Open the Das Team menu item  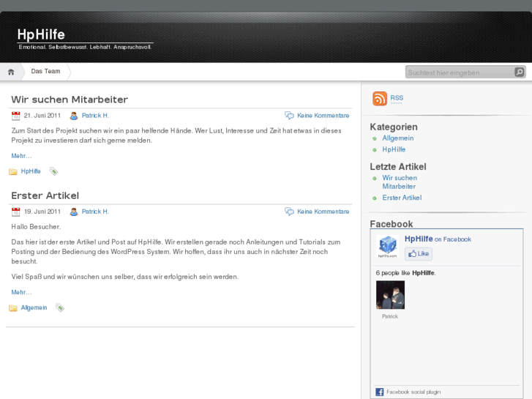tap(45, 71)
